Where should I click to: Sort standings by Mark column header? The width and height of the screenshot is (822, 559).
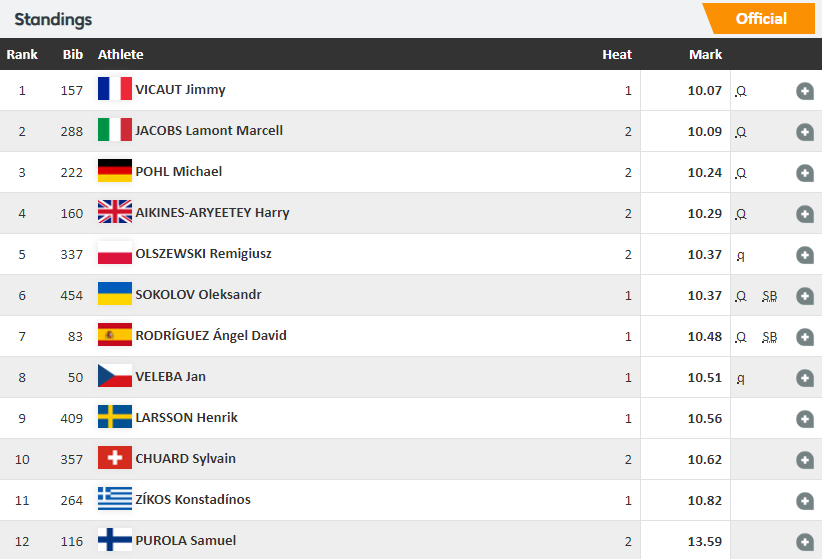(705, 55)
